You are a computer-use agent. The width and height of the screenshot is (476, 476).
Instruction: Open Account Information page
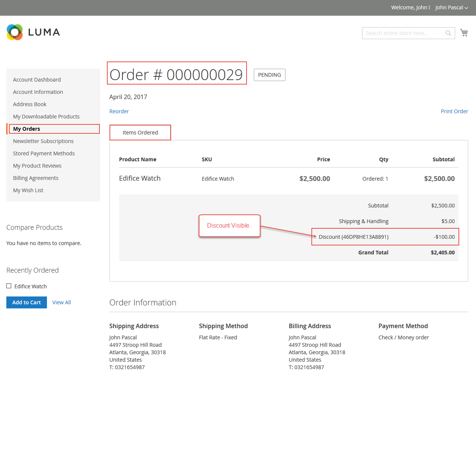[38, 92]
